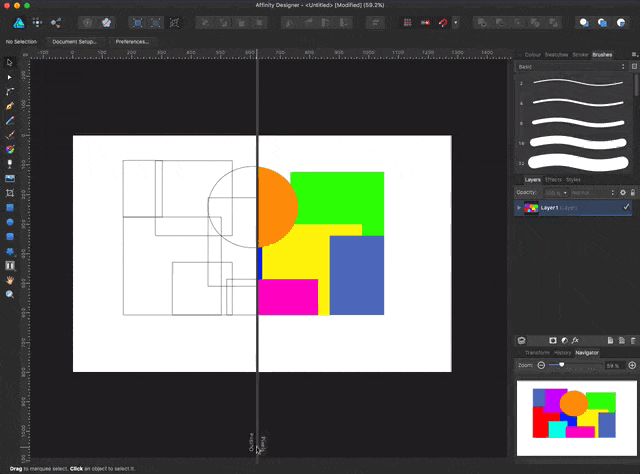Click the Document Setup button
The height and width of the screenshot is (474, 641).
[73, 42]
